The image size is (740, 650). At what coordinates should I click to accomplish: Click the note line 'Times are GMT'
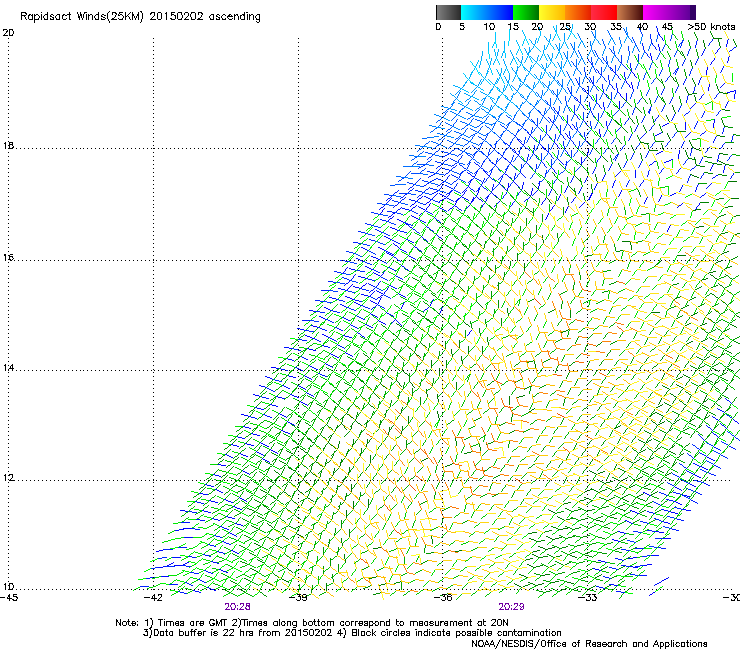coord(311,623)
